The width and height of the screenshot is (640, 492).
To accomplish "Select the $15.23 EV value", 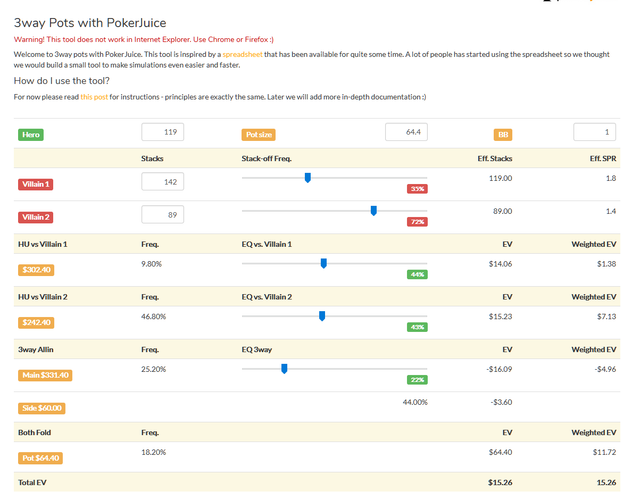I will click(500, 316).
